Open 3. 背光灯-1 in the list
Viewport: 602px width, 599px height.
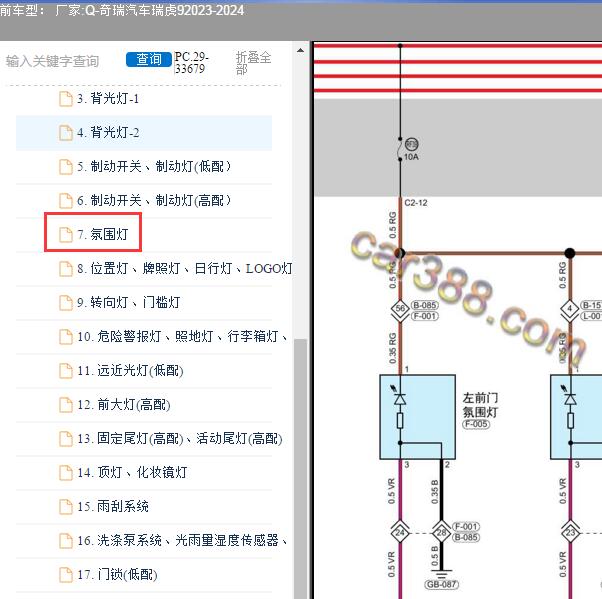point(108,99)
